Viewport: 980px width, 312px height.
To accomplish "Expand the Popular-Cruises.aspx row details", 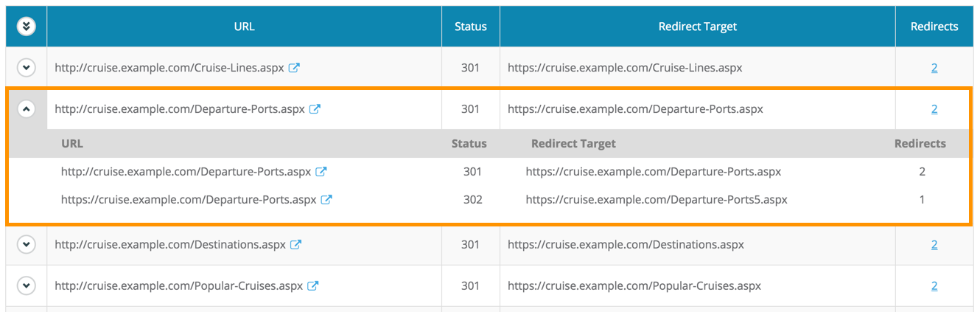I will click(27, 286).
